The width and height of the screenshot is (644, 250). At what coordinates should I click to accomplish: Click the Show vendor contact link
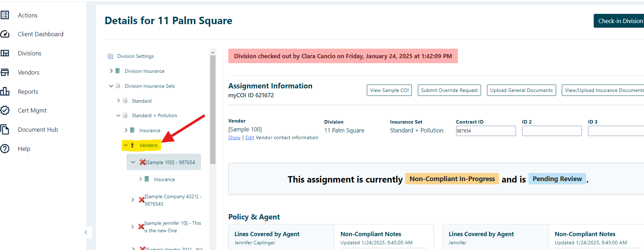pos(234,138)
